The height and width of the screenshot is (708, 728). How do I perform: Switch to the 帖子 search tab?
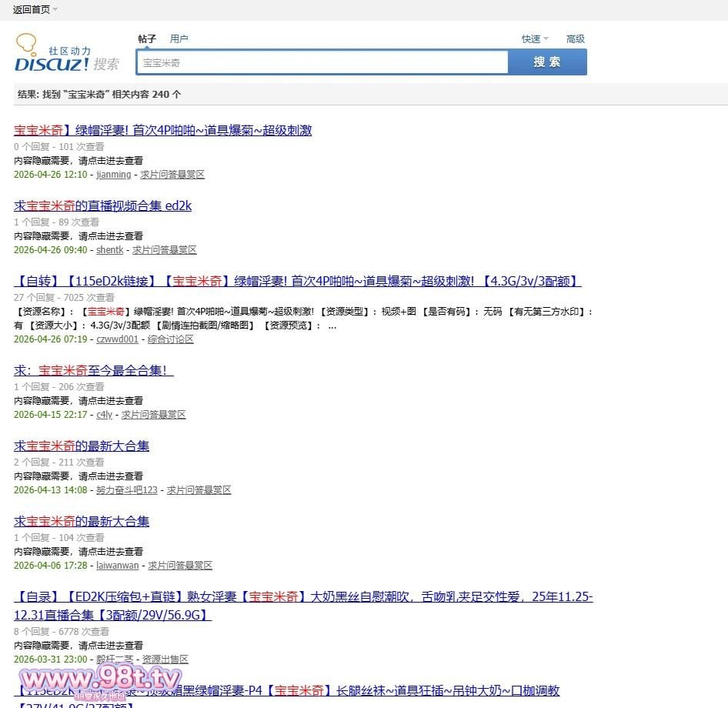click(146, 39)
